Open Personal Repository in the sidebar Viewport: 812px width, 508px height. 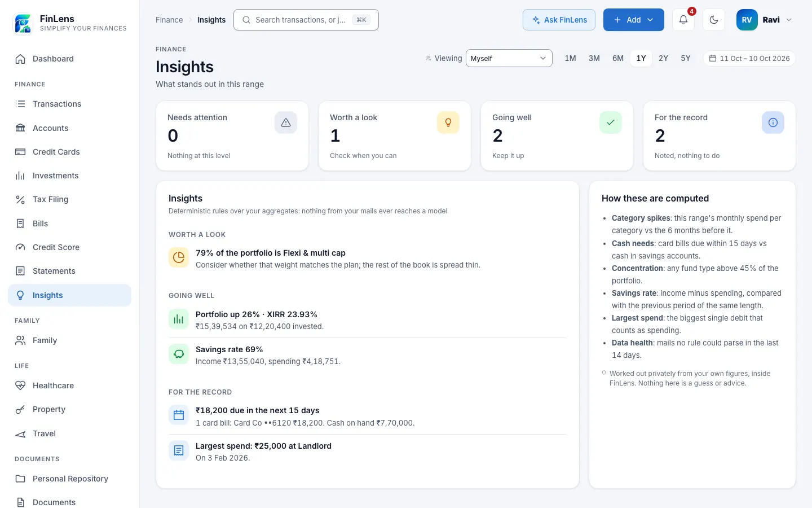(x=70, y=479)
